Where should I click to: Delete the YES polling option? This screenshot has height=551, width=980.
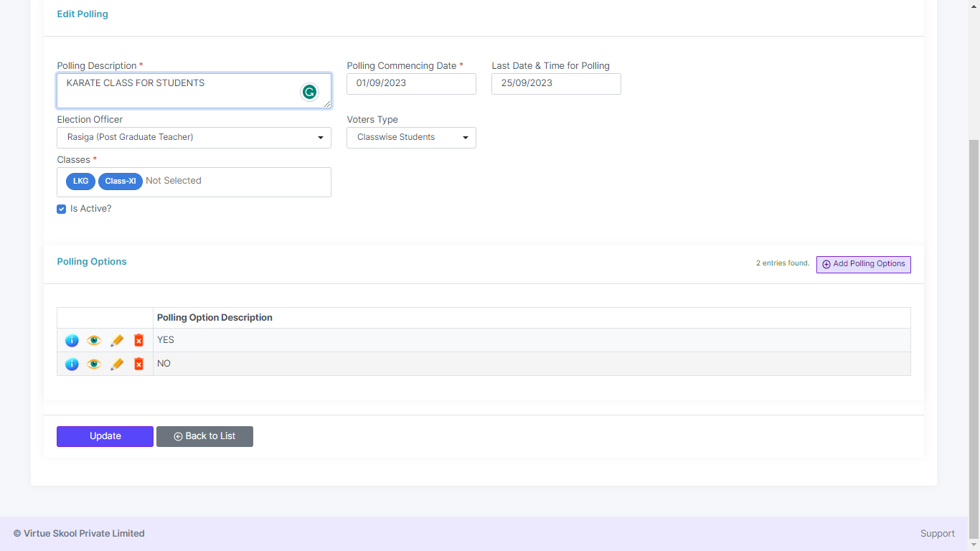139,341
